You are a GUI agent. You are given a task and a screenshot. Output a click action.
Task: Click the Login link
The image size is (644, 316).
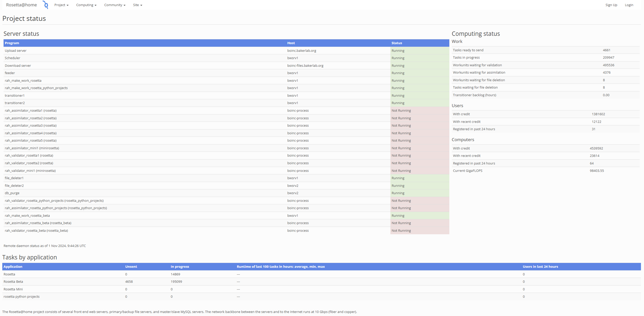tap(629, 5)
